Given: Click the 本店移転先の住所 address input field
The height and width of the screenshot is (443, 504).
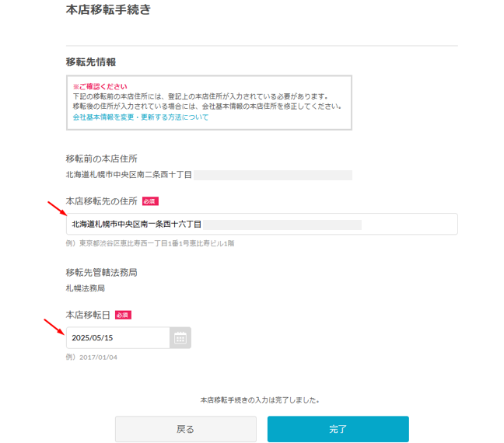Looking at the screenshot, I should point(261,224).
